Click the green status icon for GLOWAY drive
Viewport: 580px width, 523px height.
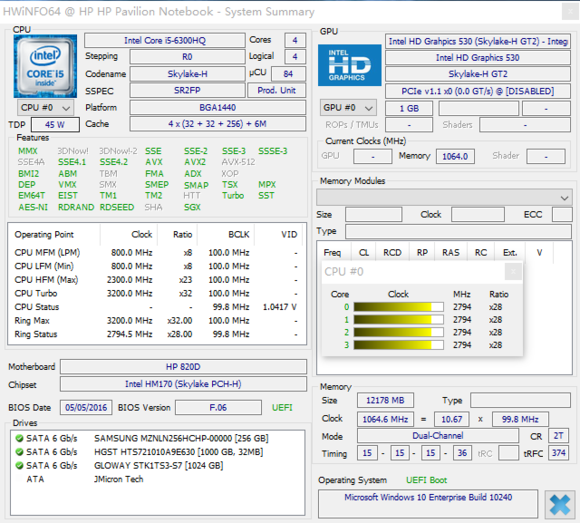coord(20,465)
